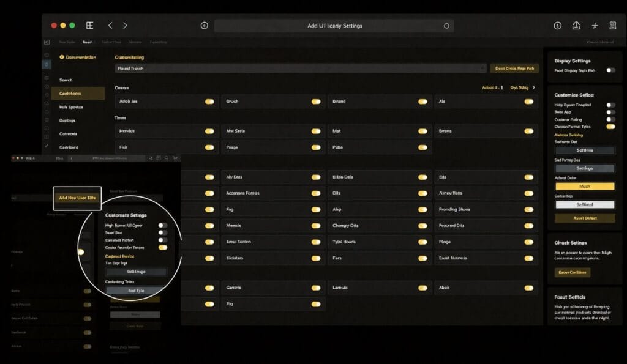The height and width of the screenshot is (364, 627).
Task: Select the grid view icon beside the traffic lights
Action: (89, 26)
